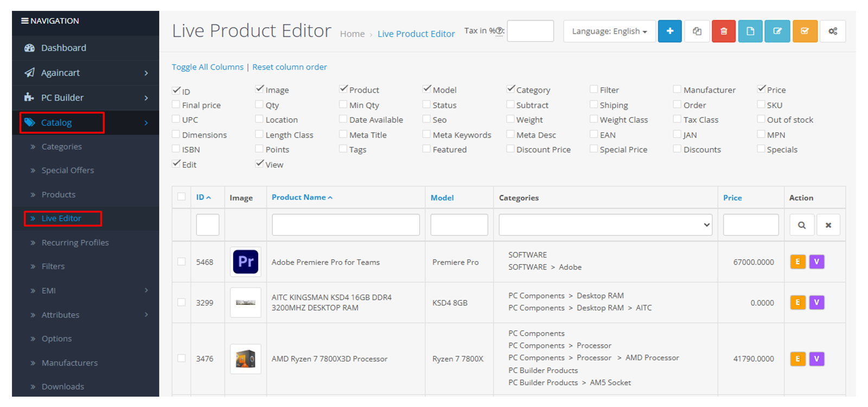The width and height of the screenshot is (868, 407).
Task: Open the Categories filter dropdown
Action: tap(605, 225)
